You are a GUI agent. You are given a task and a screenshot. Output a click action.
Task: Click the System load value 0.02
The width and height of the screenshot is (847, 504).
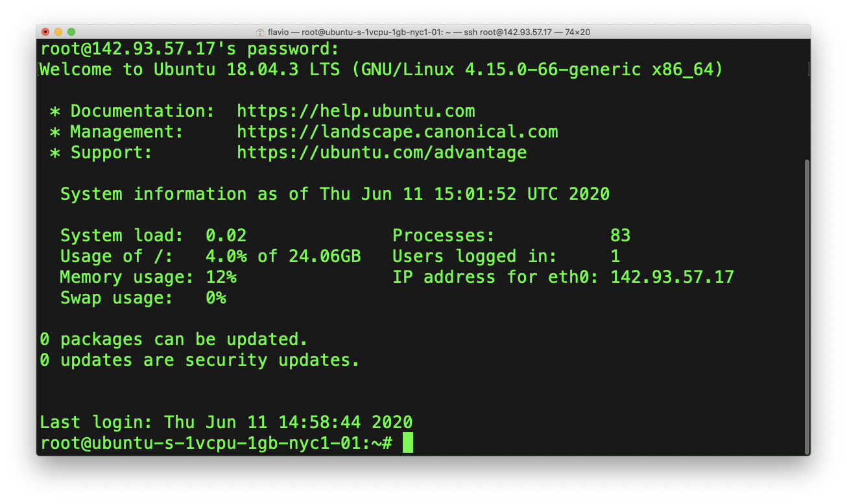tap(226, 235)
